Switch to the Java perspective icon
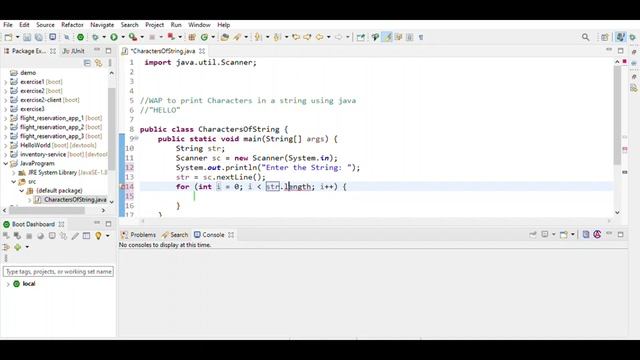 pos(620,37)
